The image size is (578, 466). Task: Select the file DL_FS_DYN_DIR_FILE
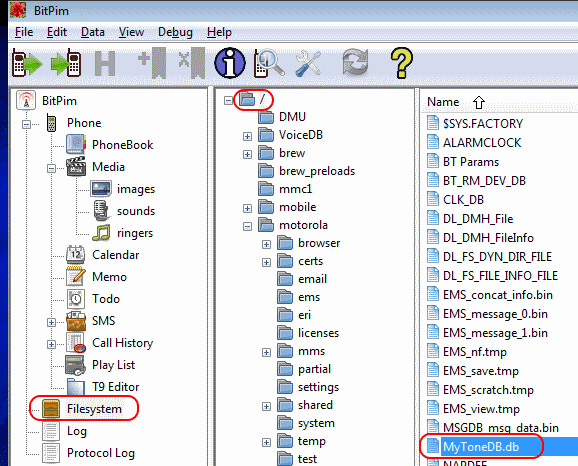[x=497, y=257]
